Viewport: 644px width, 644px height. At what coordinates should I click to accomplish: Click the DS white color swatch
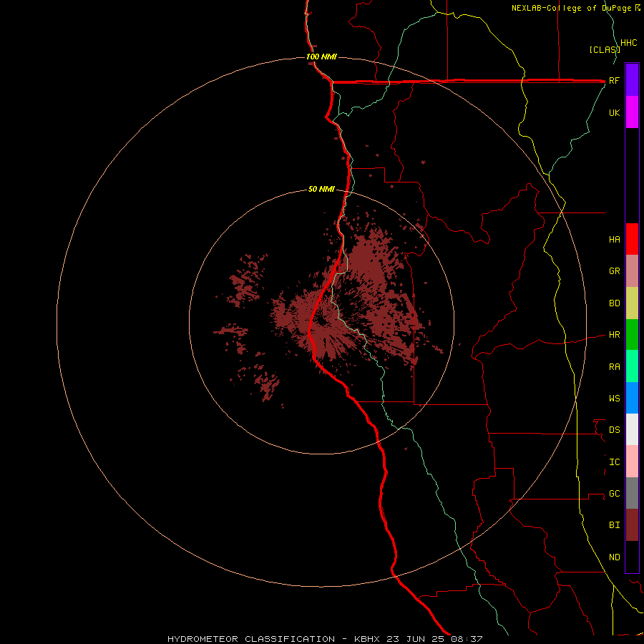click(x=632, y=429)
